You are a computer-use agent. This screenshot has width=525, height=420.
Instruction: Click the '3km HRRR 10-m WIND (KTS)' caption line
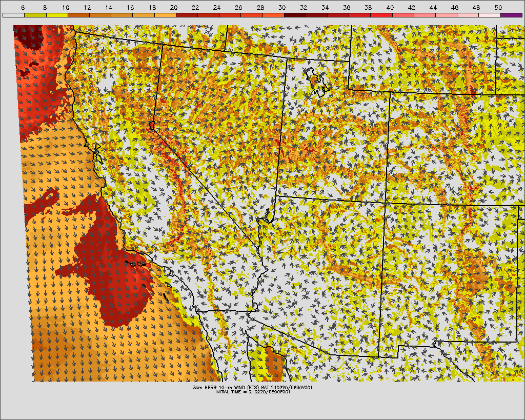253,388
